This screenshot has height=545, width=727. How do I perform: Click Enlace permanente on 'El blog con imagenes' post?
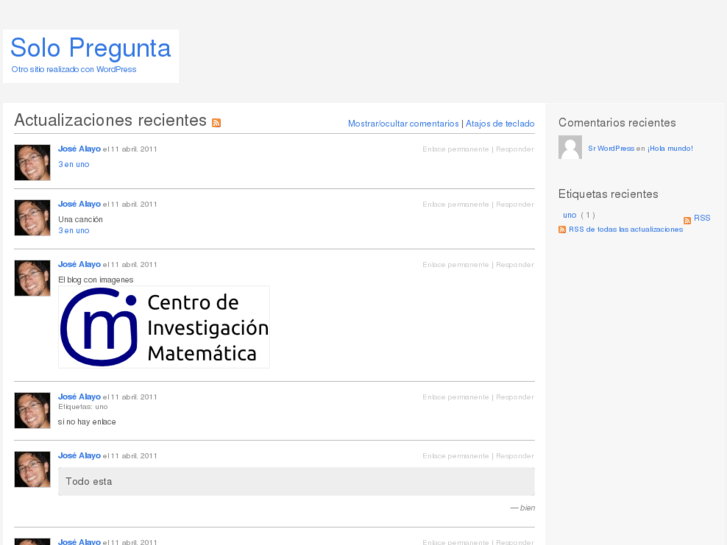(x=455, y=265)
